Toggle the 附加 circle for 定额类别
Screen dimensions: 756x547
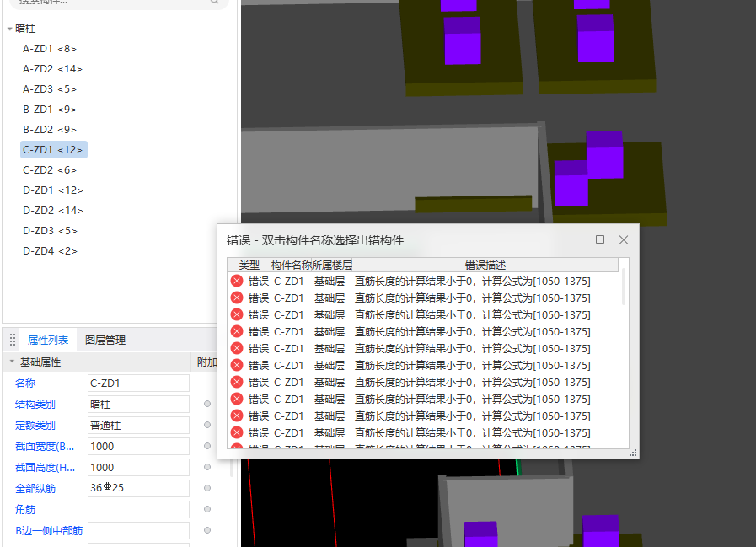click(x=207, y=425)
